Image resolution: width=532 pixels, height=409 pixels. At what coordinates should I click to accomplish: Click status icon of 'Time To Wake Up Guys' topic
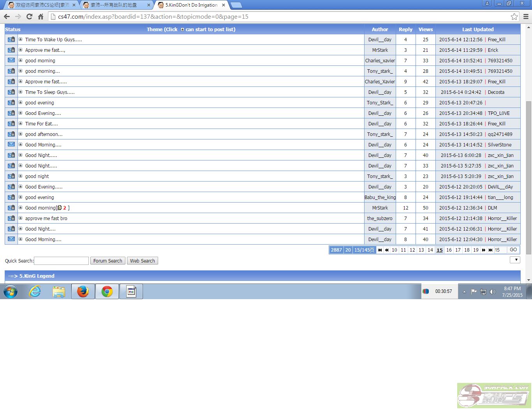[x=11, y=39]
